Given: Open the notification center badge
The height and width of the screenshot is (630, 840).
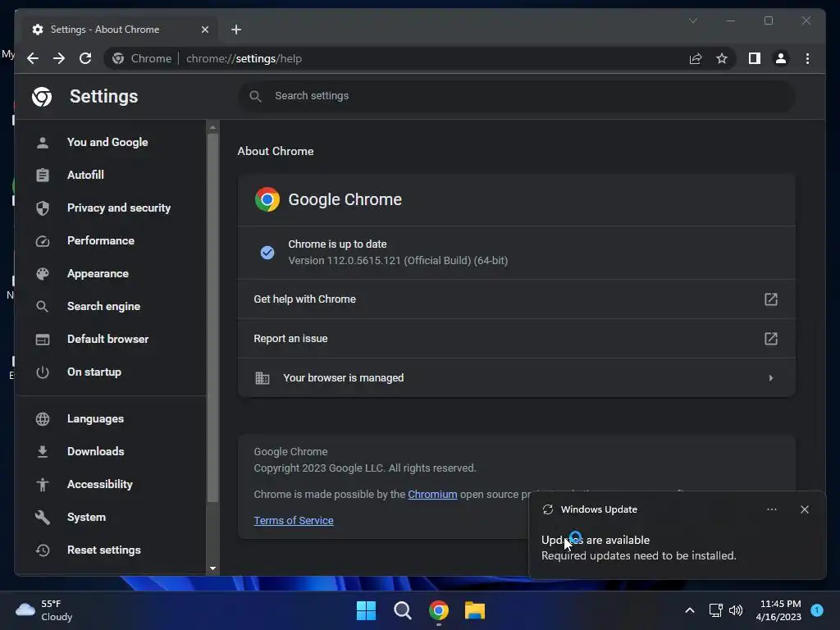Looking at the screenshot, I should pyautogui.click(x=817, y=610).
